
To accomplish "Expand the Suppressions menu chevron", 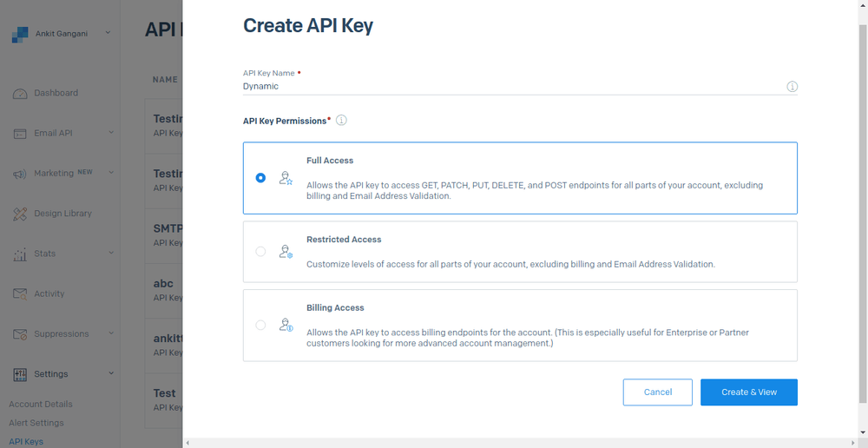I will click(x=111, y=333).
